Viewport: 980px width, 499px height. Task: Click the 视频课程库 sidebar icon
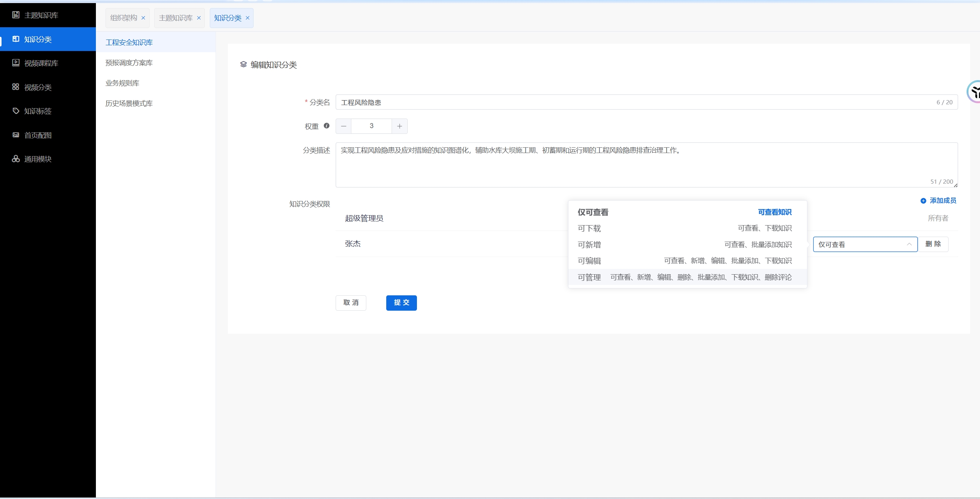coord(16,63)
